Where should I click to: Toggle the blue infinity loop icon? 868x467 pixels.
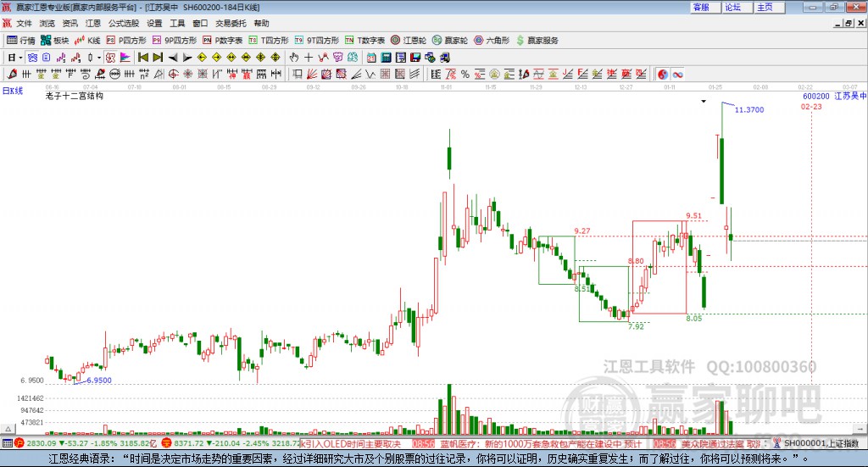click(x=678, y=74)
